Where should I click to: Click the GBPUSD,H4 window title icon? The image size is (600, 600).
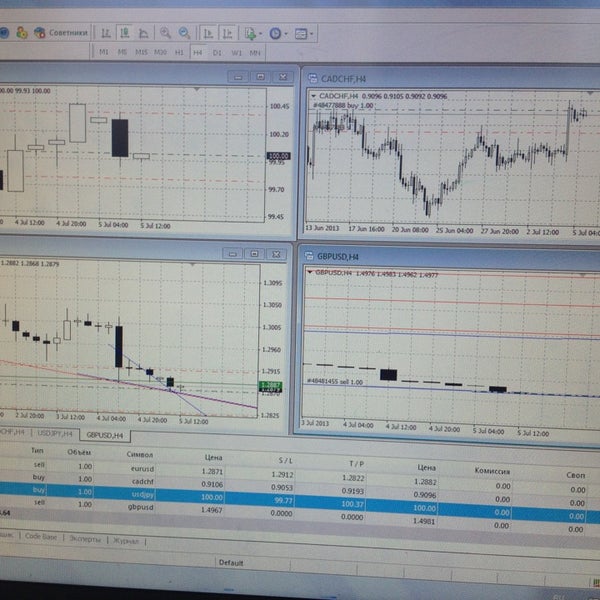point(309,256)
